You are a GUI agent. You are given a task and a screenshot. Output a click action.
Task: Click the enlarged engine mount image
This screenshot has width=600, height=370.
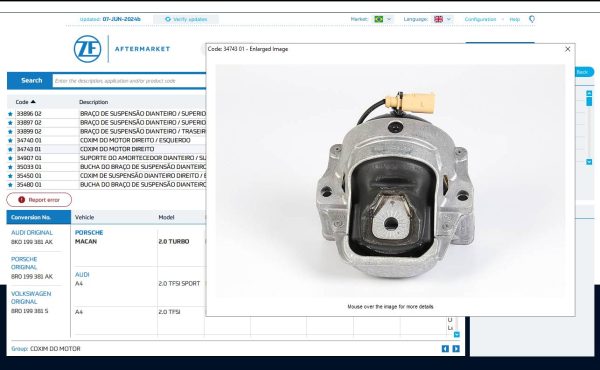coord(390,181)
